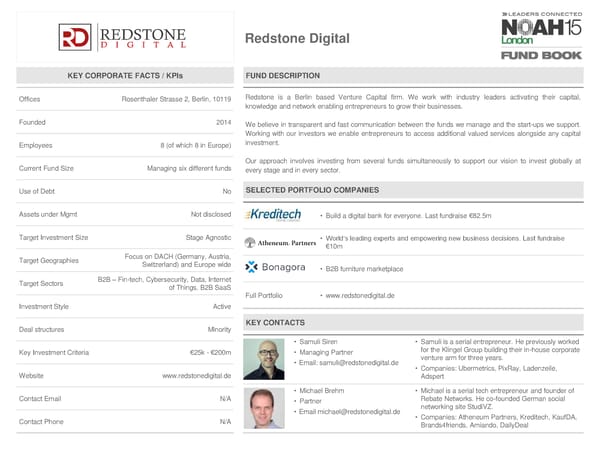Select the Key Investment Criteria value €25k - €200m
Viewport: 600px width, 450px height.
(x=210, y=352)
